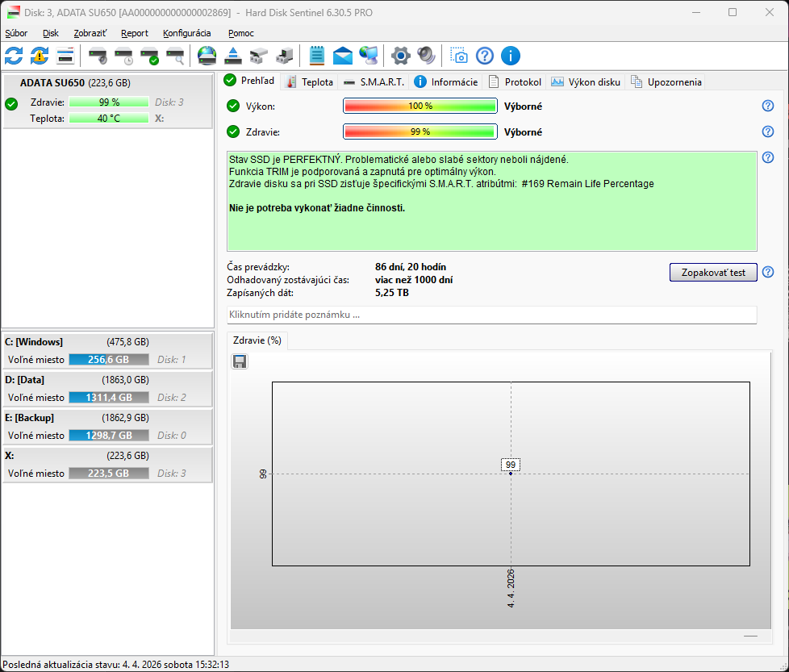The image size is (789, 672).
Task: Click the green SSD status text box
Action: click(x=491, y=201)
